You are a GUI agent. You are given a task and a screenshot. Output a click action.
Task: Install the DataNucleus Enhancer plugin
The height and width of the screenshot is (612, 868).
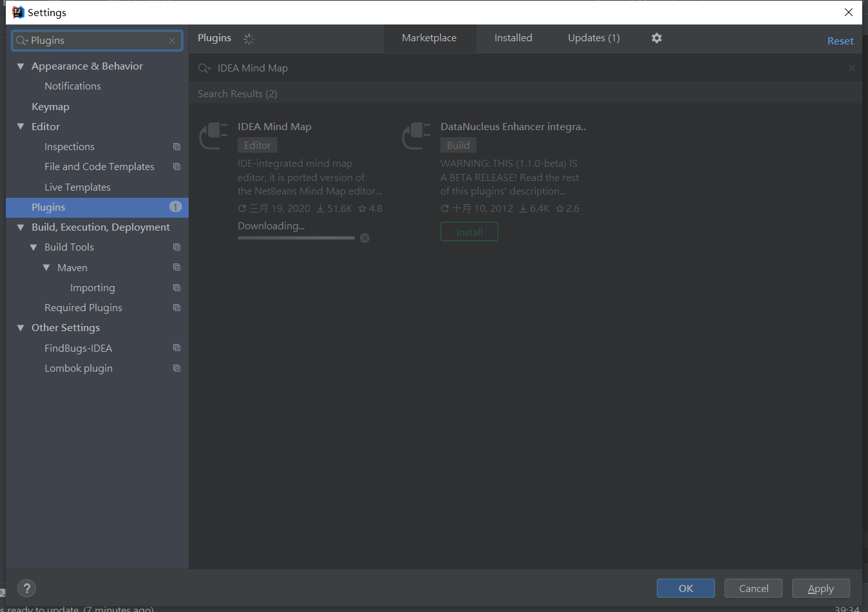tap(469, 232)
